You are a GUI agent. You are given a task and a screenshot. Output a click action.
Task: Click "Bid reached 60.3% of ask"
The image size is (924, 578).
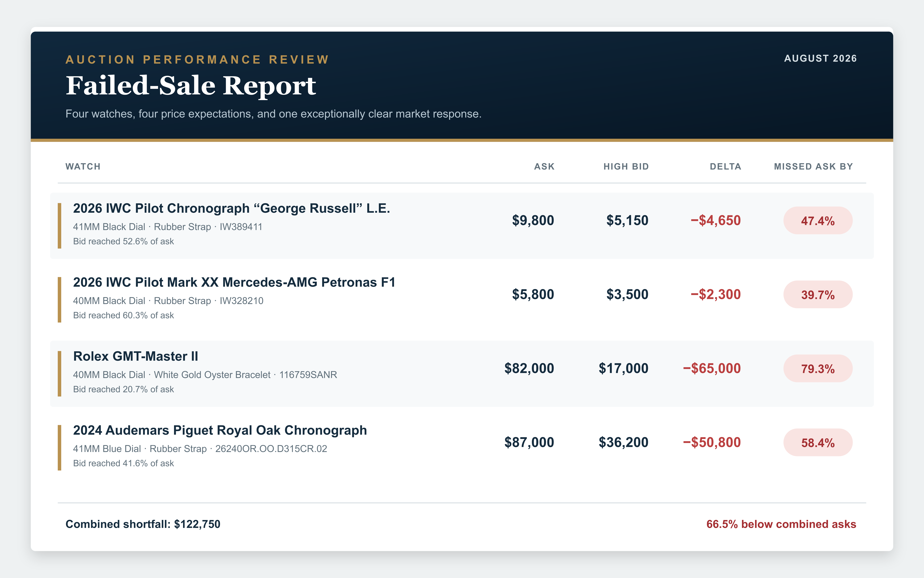pos(123,315)
